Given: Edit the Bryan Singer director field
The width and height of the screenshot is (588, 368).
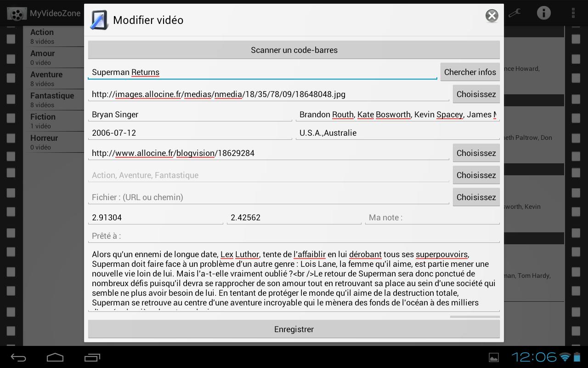Looking at the screenshot, I should [x=190, y=114].
